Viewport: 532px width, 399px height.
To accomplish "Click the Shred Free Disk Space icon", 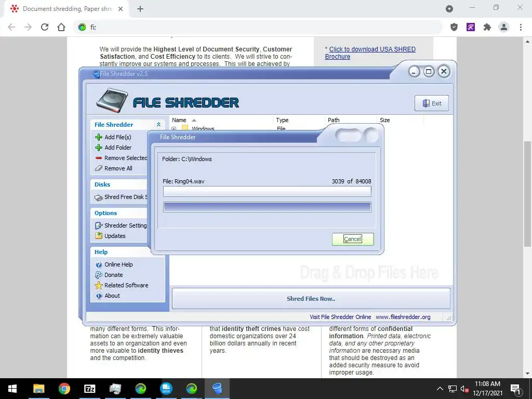I will (x=99, y=197).
